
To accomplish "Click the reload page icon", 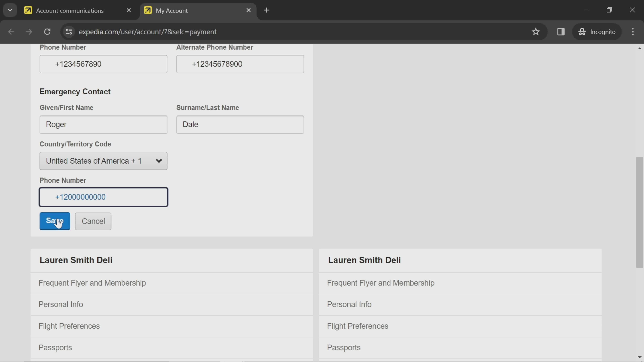I will pyautogui.click(x=47, y=31).
